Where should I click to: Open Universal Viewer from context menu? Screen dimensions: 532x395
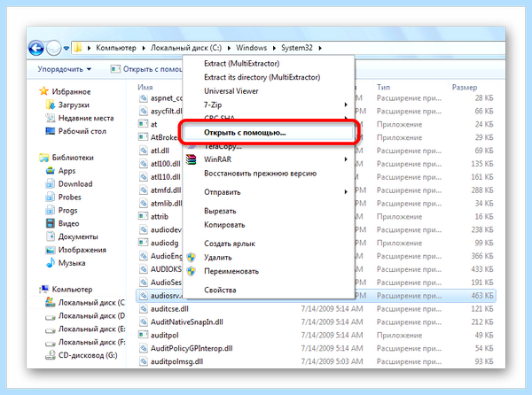point(231,91)
